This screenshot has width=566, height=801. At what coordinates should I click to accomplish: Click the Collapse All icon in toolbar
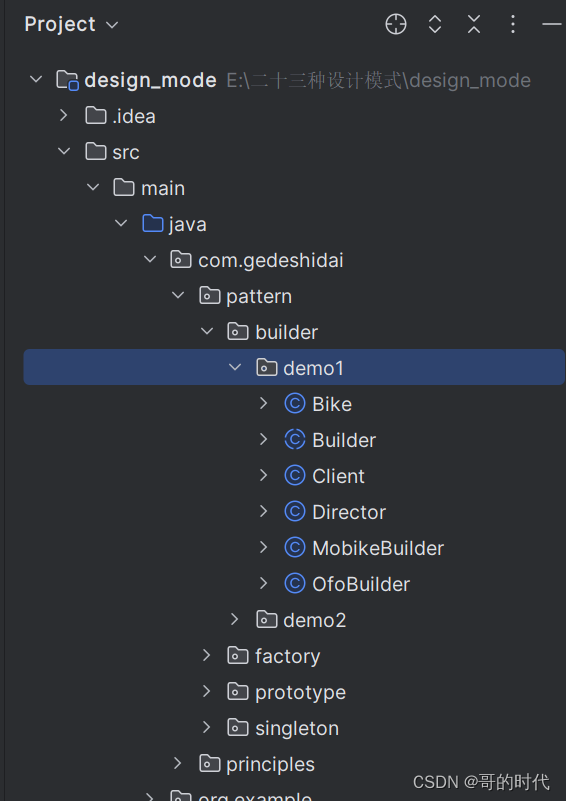474,24
